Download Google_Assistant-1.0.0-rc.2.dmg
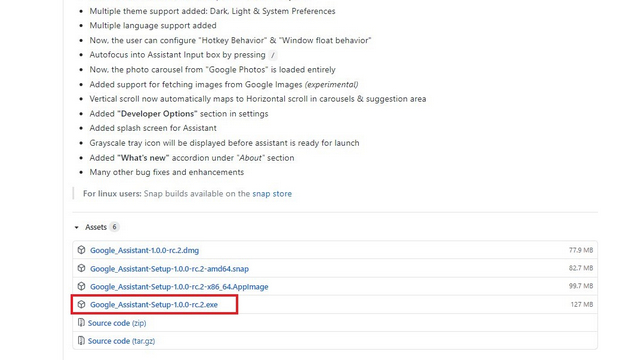The height and width of the screenshot is (360, 640). (x=144, y=250)
